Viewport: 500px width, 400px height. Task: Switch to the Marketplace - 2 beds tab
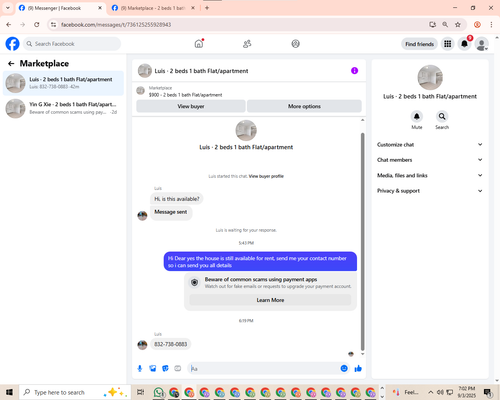(153, 8)
